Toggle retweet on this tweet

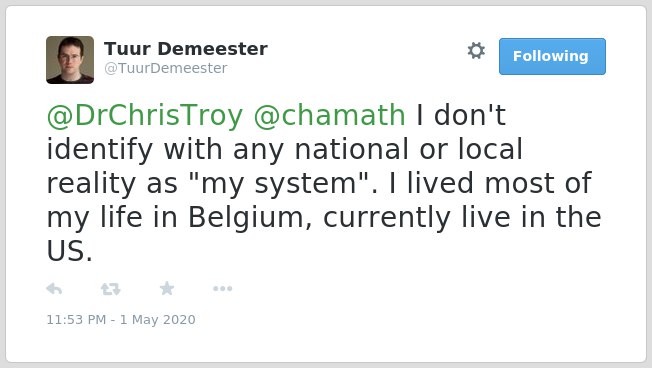coord(111,289)
